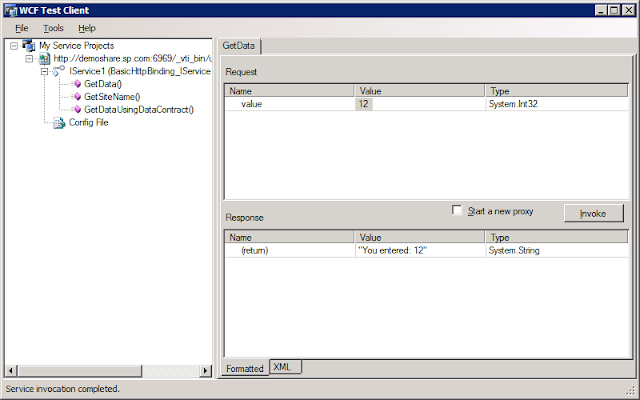Select GetSiteName() in the service tree

click(x=112, y=97)
